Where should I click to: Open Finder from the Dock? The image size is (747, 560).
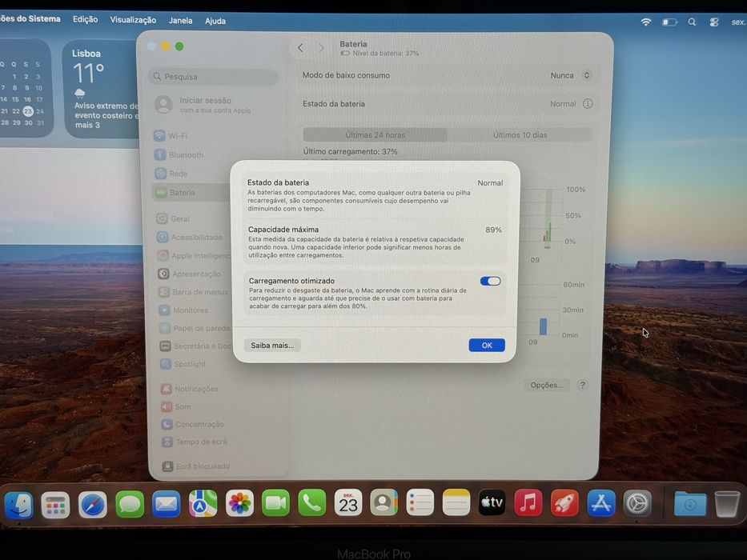click(18, 504)
